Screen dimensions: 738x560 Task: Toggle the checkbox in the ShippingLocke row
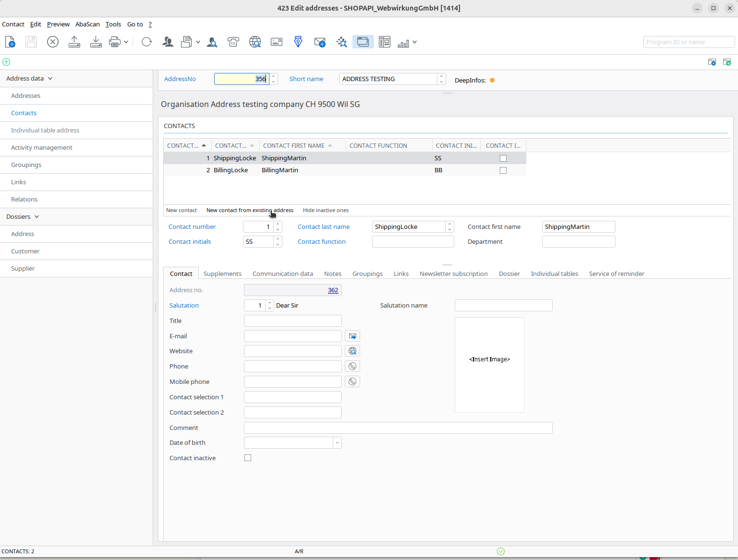point(503,158)
